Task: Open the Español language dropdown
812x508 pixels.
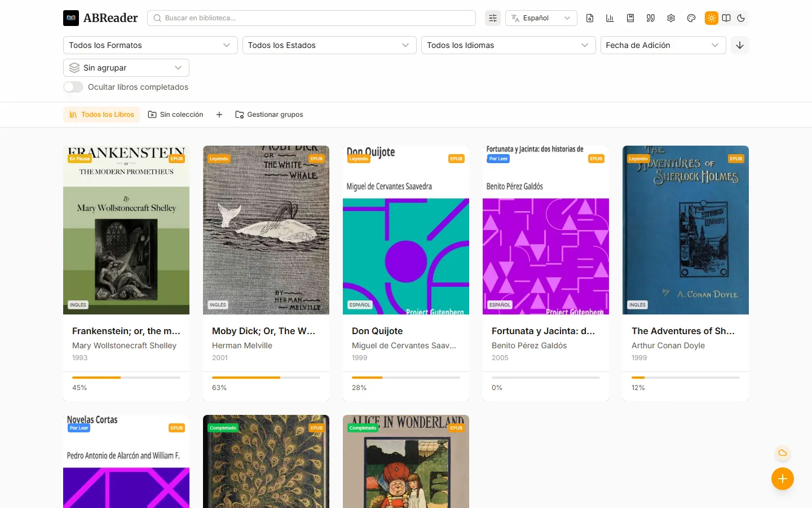Action: pos(541,18)
